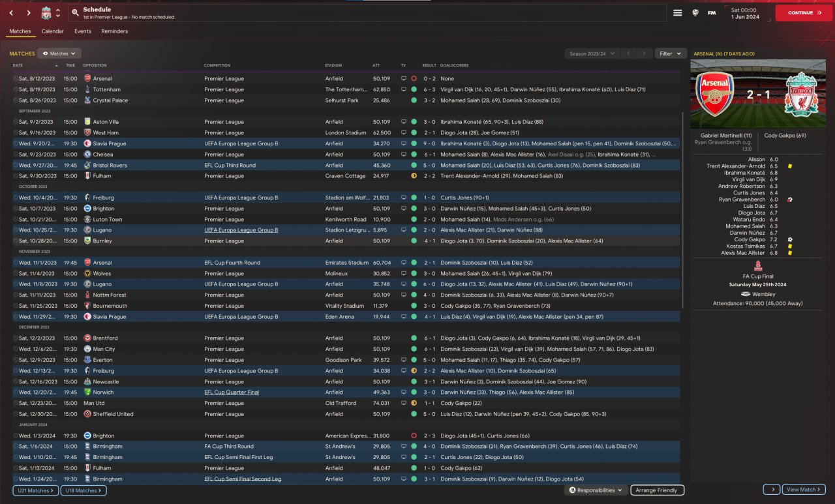Switch to the Reminders tab
Viewport: 835px width, 504px height.
coord(115,31)
